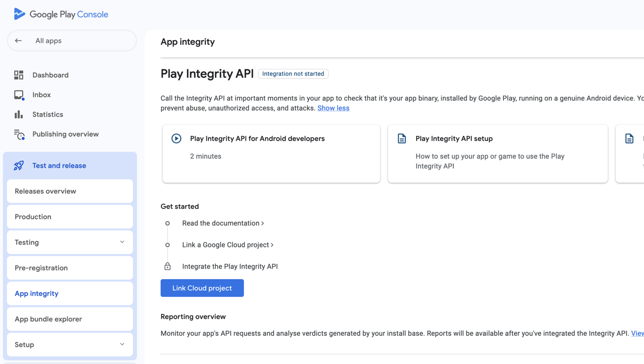This screenshot has height=364, width=644.
Task: Click the step circle beside Link a Google Cloud project
Action: coord(168,245)
